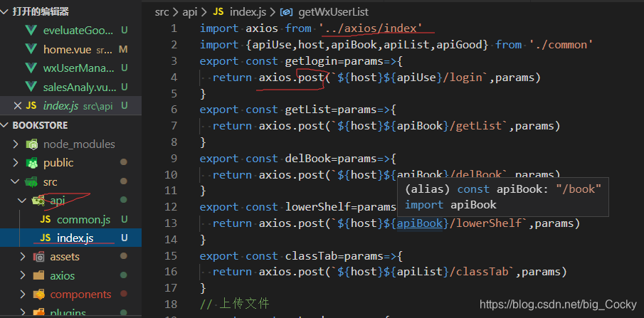This screenshot has height=318, width=644.
Task: Click the api folder icon
Action: coord(38,200)
